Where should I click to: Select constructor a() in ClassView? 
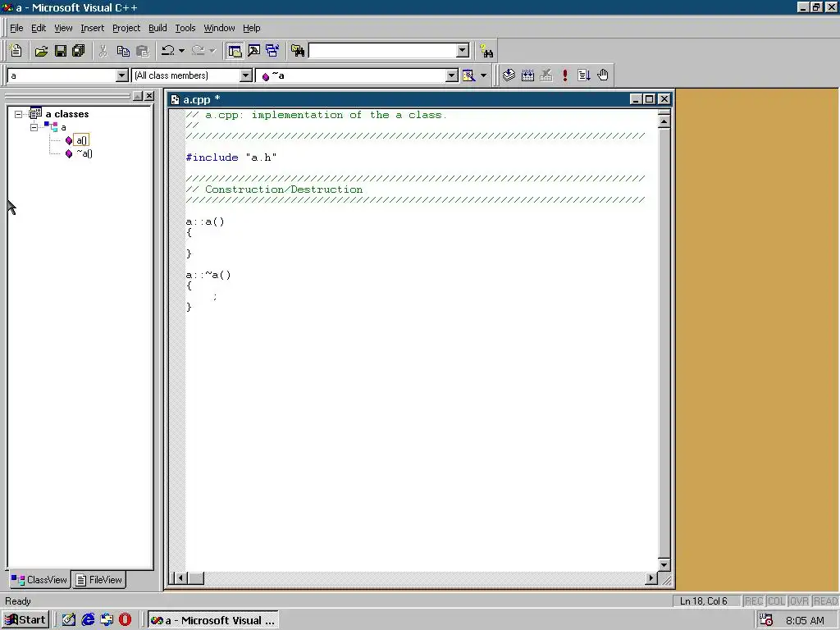(81, 140)
